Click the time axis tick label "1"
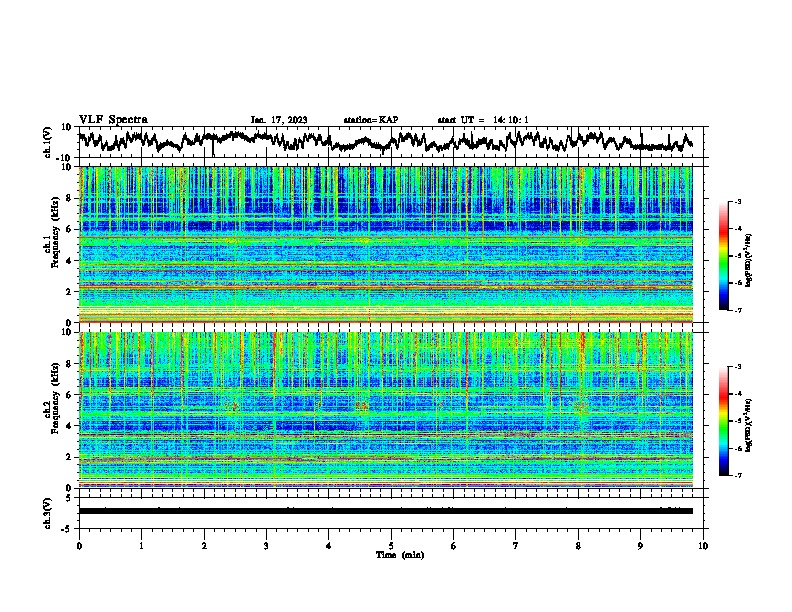792x612 pixels. 141,546
